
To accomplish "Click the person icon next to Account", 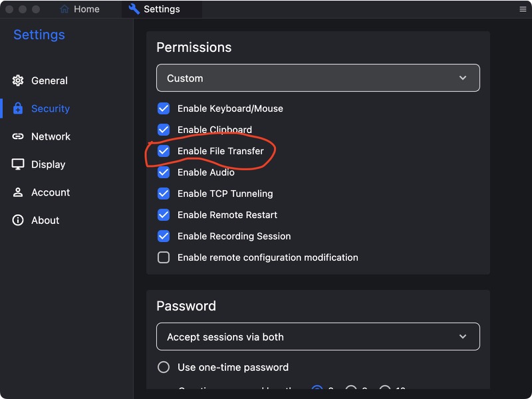I will 18,192.
